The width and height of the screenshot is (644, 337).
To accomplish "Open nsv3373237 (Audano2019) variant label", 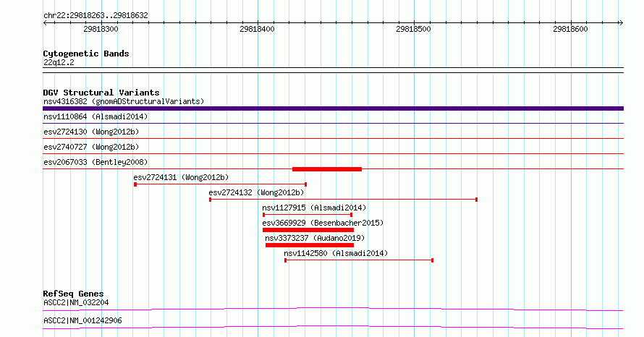I will (x=315, y=238).
